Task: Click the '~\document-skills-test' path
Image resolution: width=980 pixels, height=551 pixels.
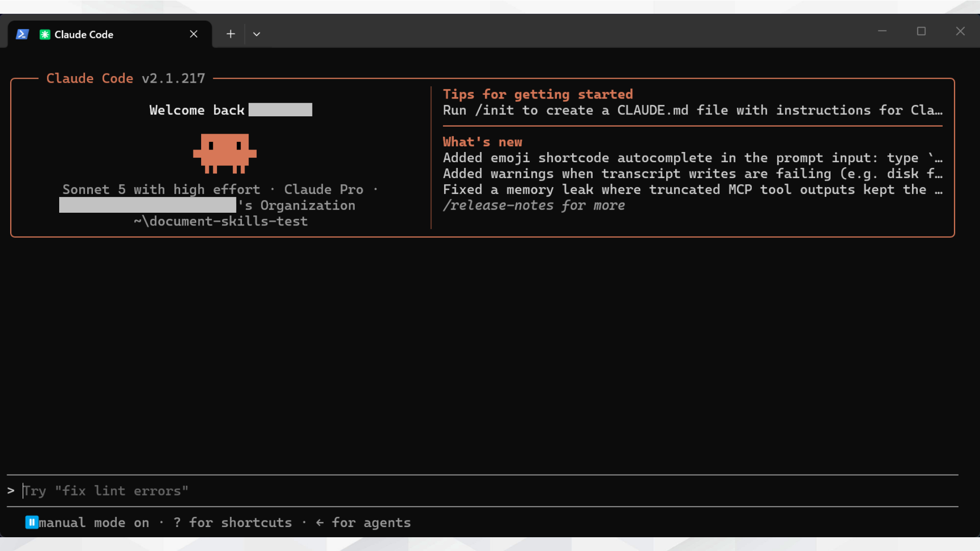Action: pos(220,221)
